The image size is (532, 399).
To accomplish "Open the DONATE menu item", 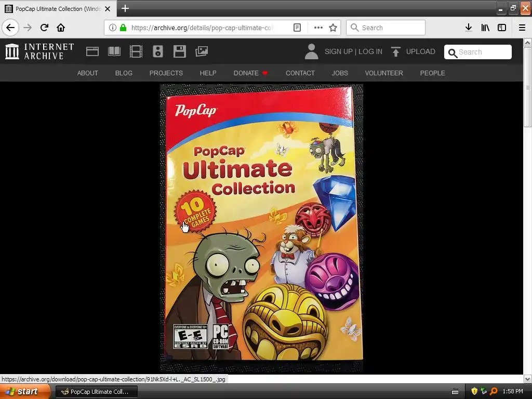I will [250, 73].
